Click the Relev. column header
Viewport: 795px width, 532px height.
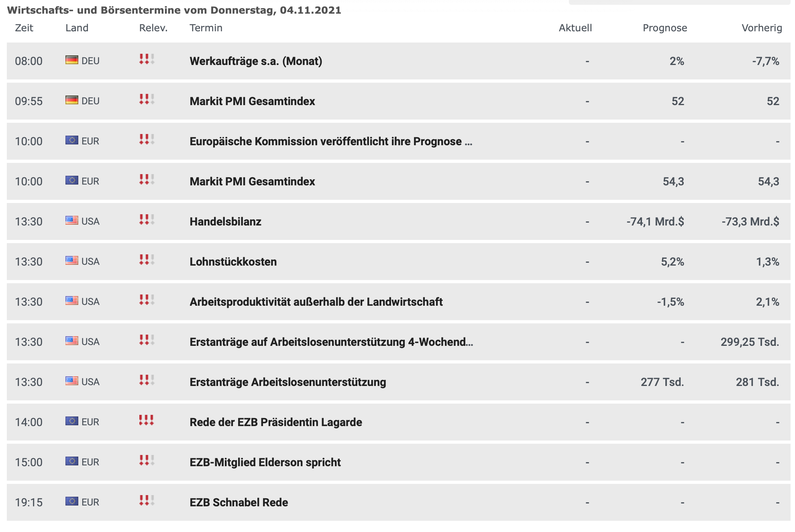pyautogui.click(x=153, y=28)
